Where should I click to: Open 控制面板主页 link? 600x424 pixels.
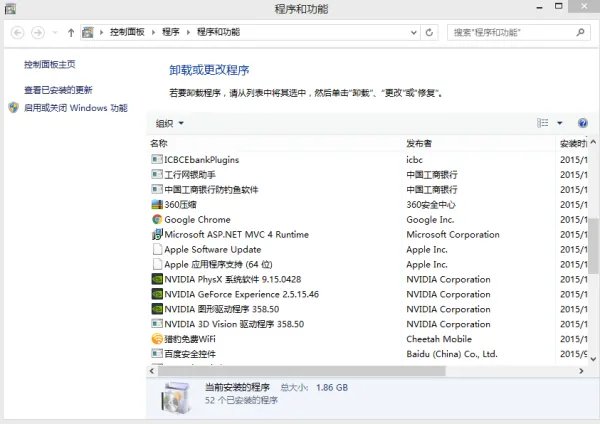(50, 64)
